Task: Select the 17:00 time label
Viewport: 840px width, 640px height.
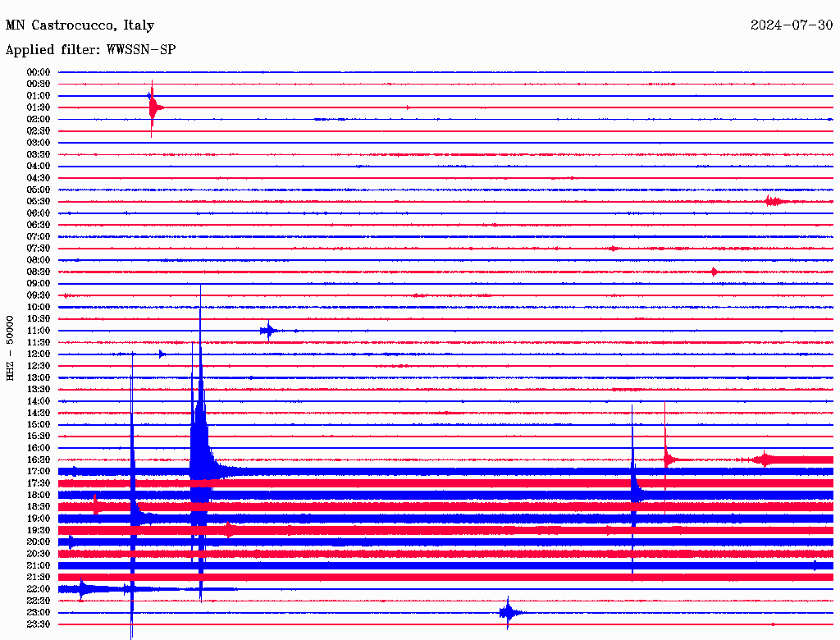Action: pos(38,472)
